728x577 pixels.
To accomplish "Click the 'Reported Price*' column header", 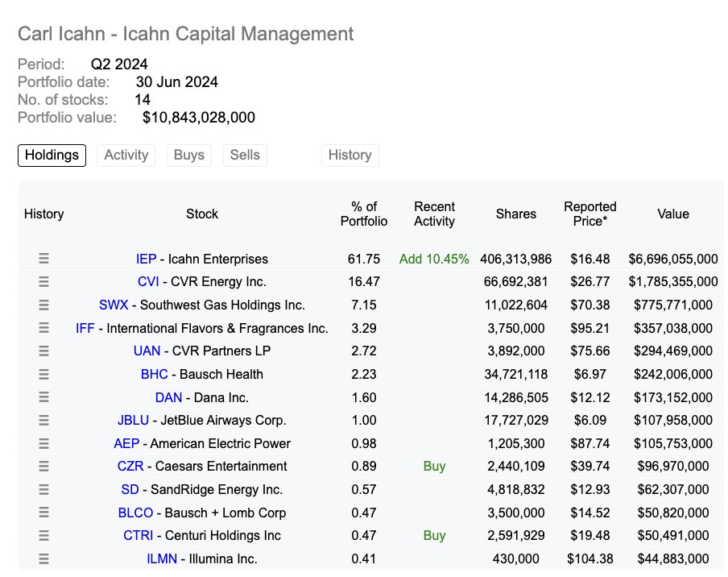I will click(x=590, y=214).
